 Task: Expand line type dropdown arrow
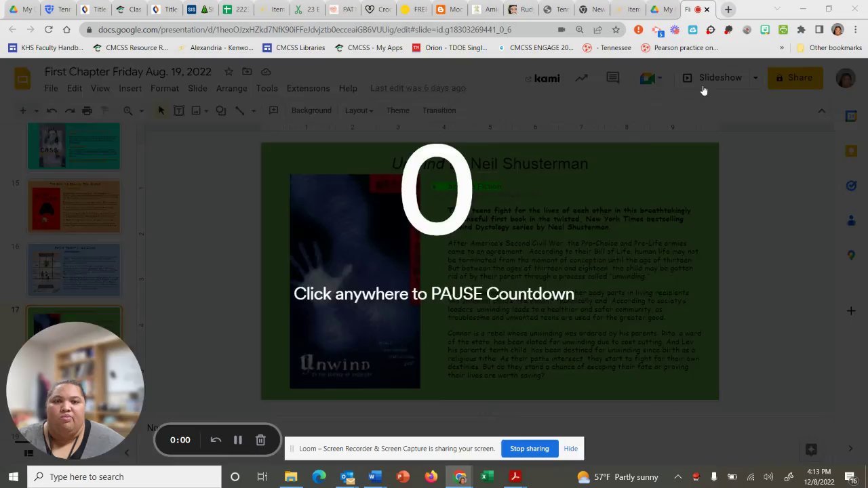254,110
